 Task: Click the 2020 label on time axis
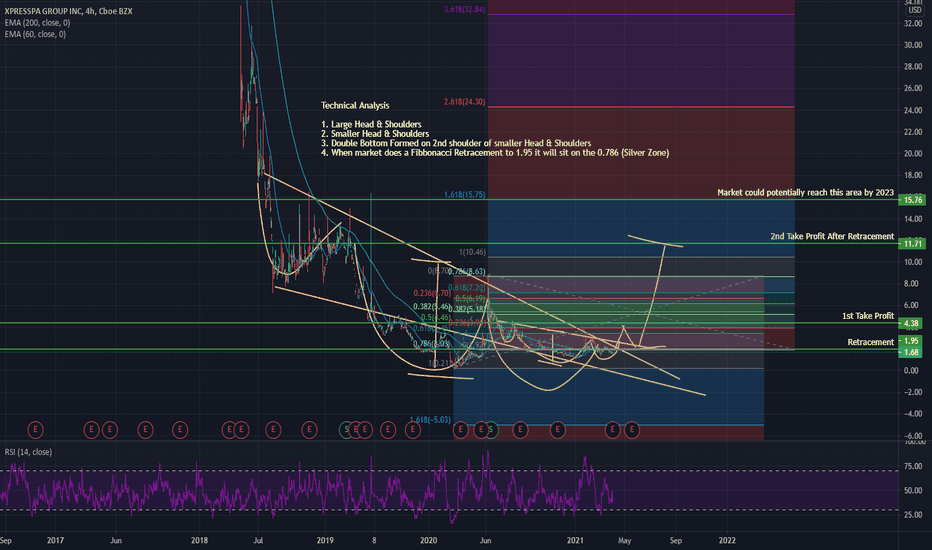coord(429,540)
